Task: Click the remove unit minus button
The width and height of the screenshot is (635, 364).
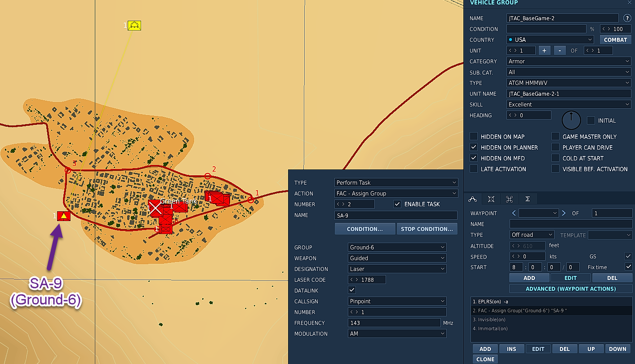Action: (560, 51)
